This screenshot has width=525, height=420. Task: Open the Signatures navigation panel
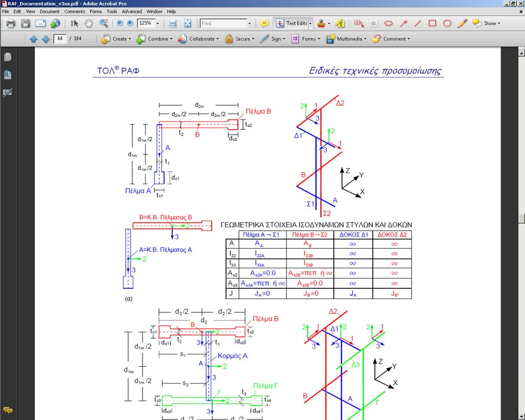tap(8, 92)
